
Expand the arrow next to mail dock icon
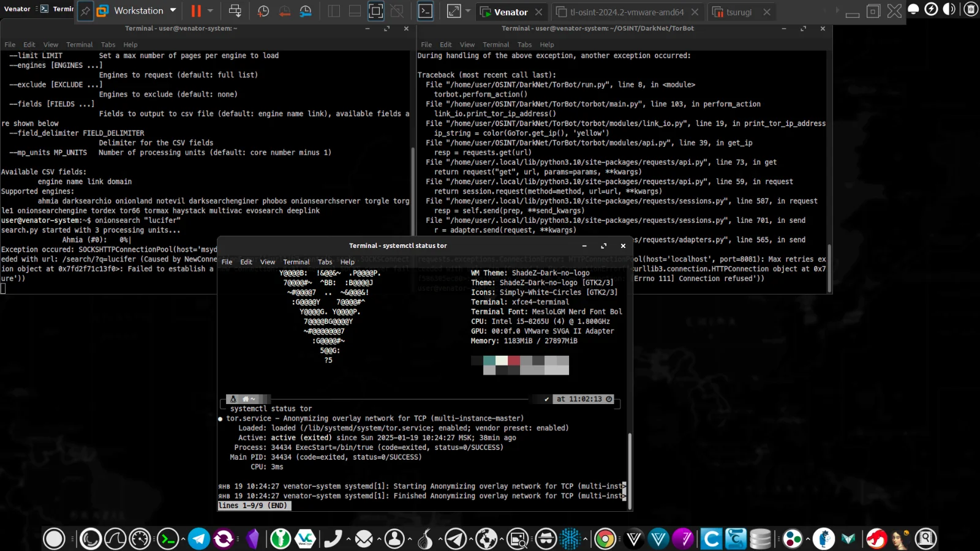[x=379, y=539]
